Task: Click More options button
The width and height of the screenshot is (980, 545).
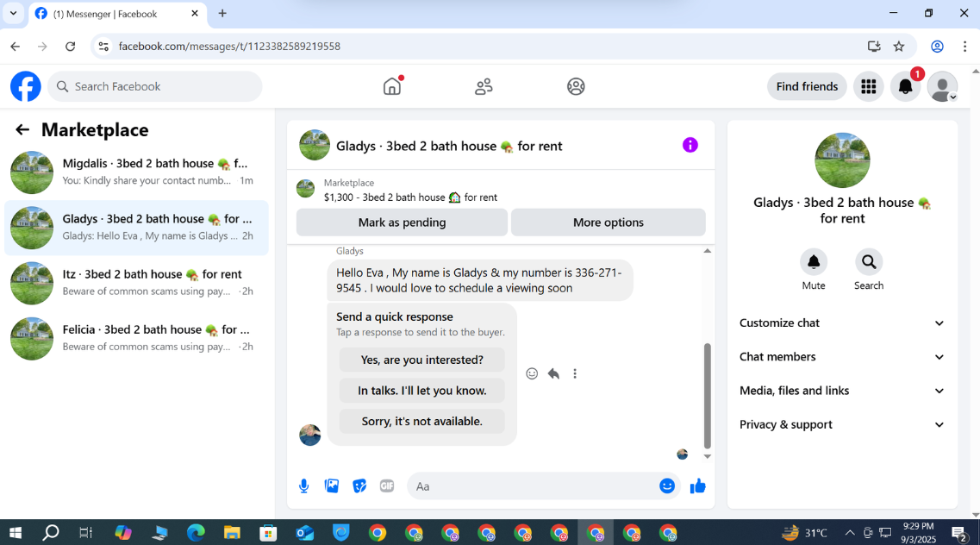Action: pos(609,222)
